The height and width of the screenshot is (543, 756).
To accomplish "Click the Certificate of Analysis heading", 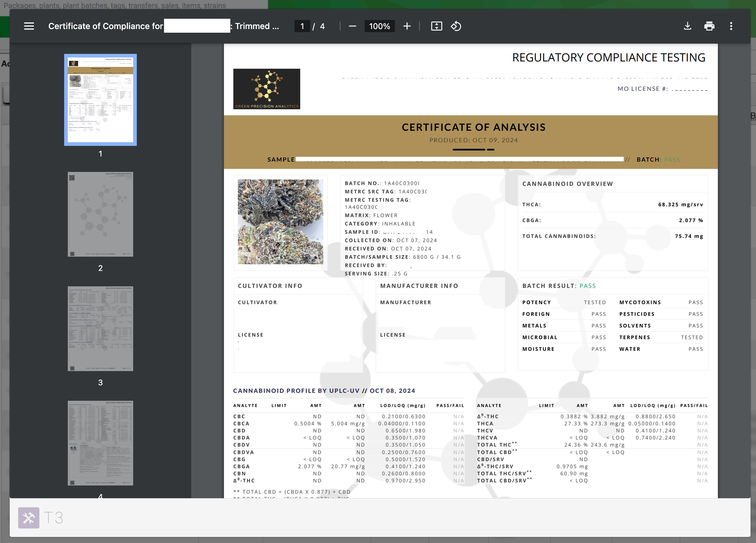I will (473, 127).
